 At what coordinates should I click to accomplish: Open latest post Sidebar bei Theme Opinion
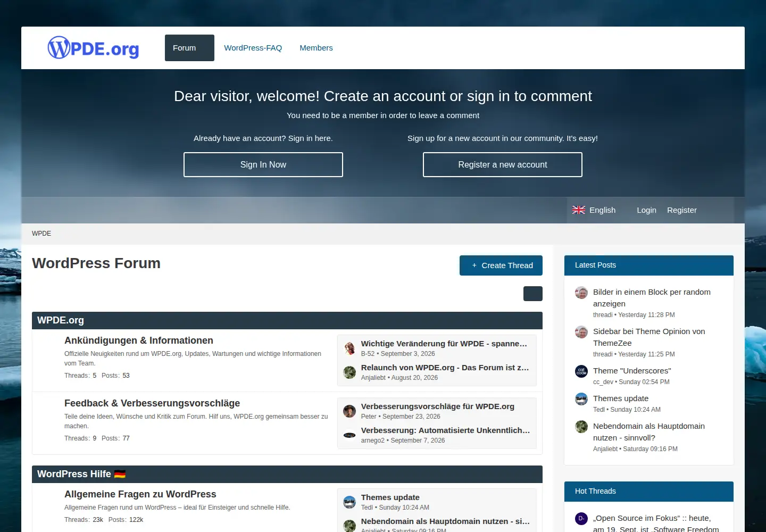tap(649, 337)
